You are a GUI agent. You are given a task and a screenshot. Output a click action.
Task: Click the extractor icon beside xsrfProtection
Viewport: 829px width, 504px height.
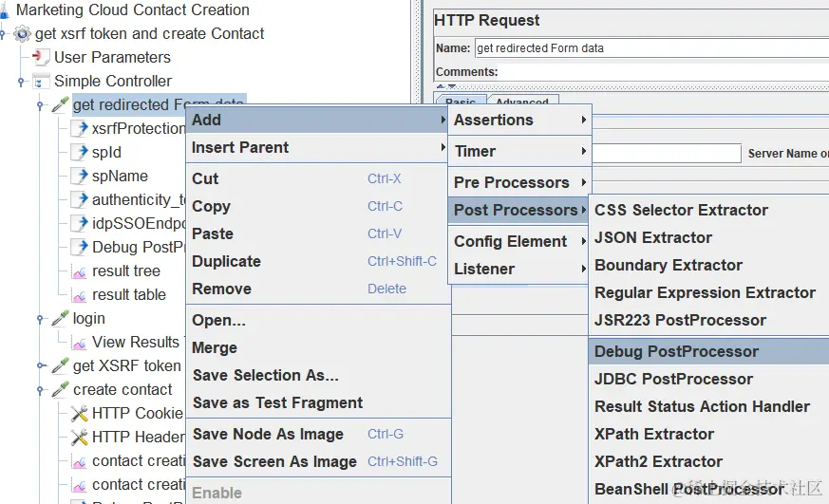pyautogui.click(x=80, y=128)
